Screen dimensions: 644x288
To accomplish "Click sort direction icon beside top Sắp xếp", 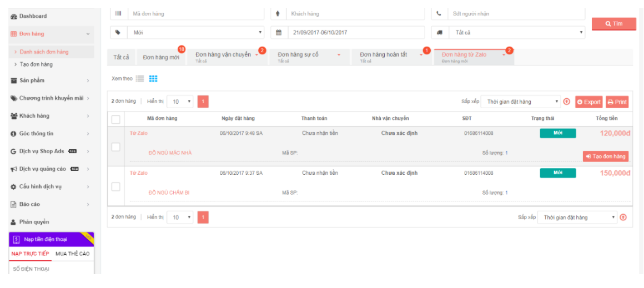I will (566, 102).
